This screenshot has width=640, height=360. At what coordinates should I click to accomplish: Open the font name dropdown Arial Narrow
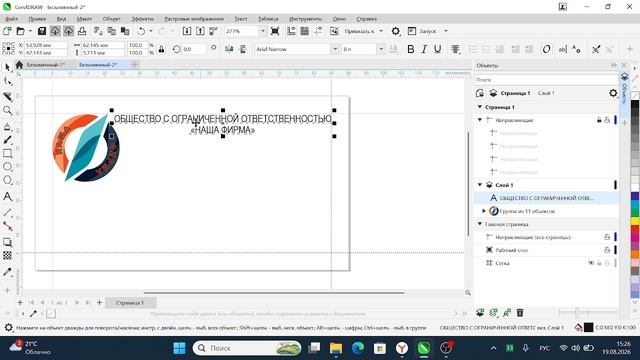(335, 49)
